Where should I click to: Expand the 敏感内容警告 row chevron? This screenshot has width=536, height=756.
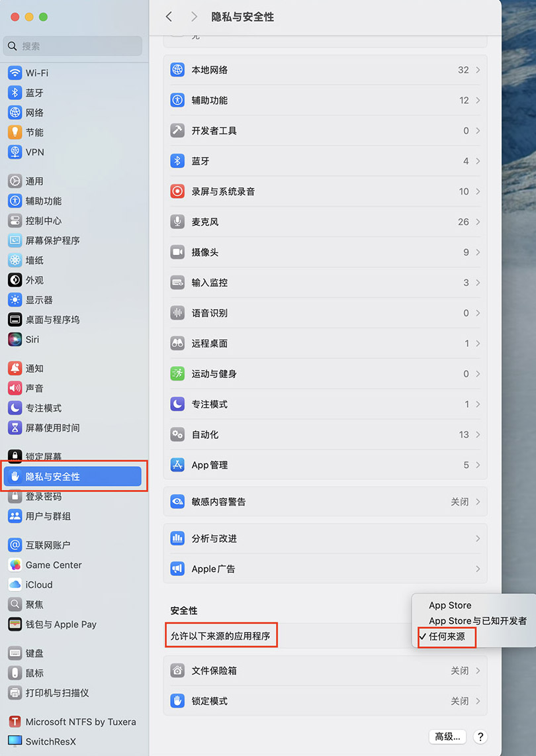click(478, 502)
